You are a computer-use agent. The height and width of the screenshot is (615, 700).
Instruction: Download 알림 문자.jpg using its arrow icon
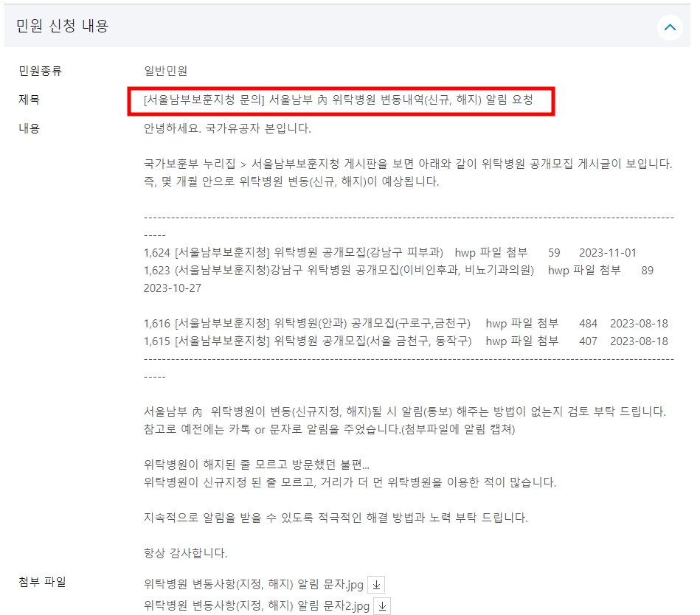coord(376,585)
